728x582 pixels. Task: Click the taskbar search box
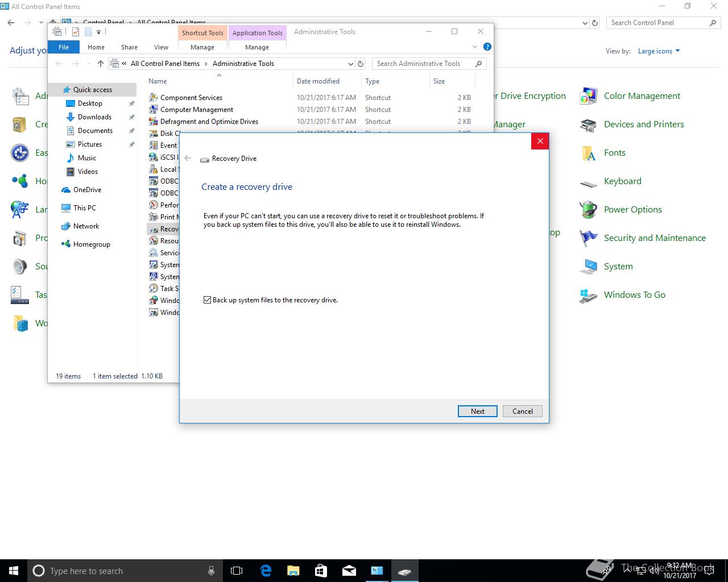[125, 571]
